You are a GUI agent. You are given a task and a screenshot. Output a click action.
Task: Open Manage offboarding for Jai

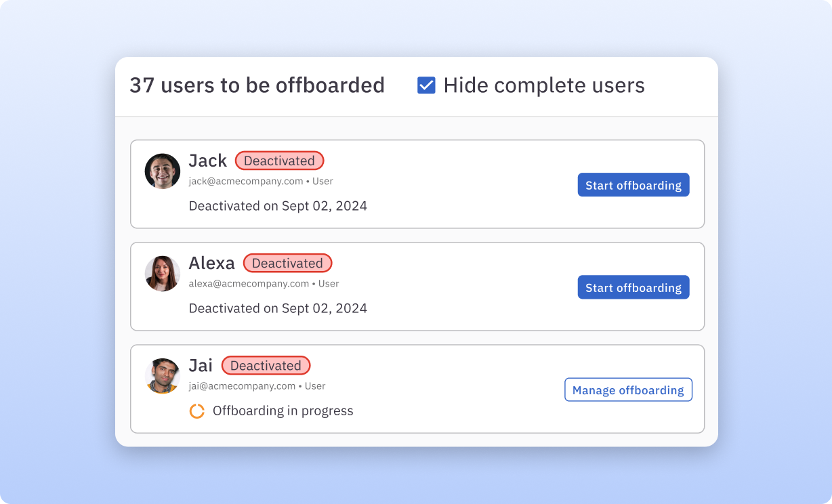click(628, 390)
